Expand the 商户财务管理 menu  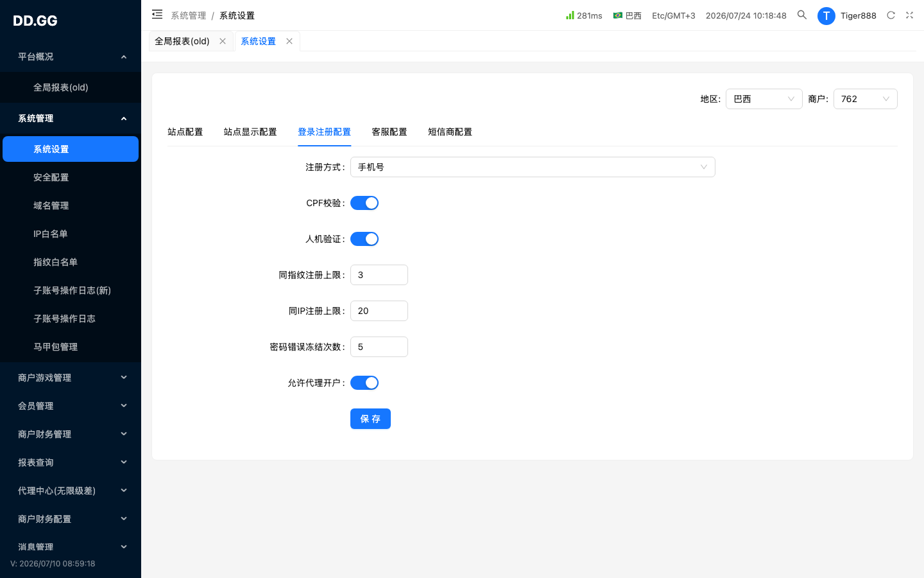71,434
